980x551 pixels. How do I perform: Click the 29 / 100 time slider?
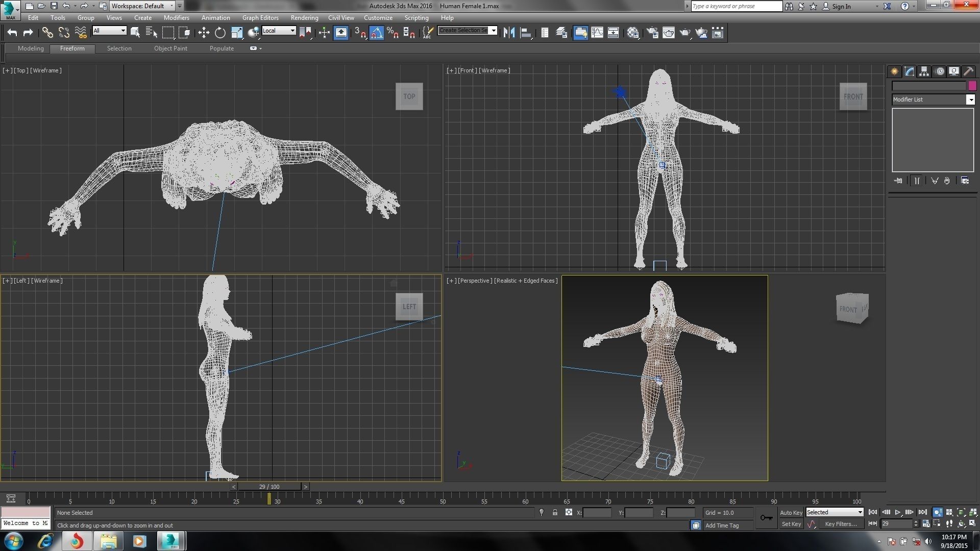coord(269,487)
